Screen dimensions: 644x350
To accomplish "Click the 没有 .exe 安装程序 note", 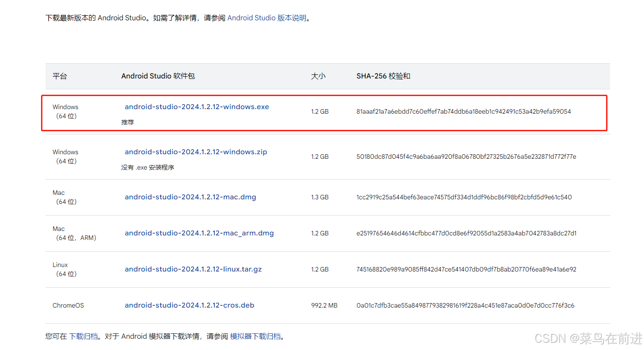I will [x=147, y=167].
